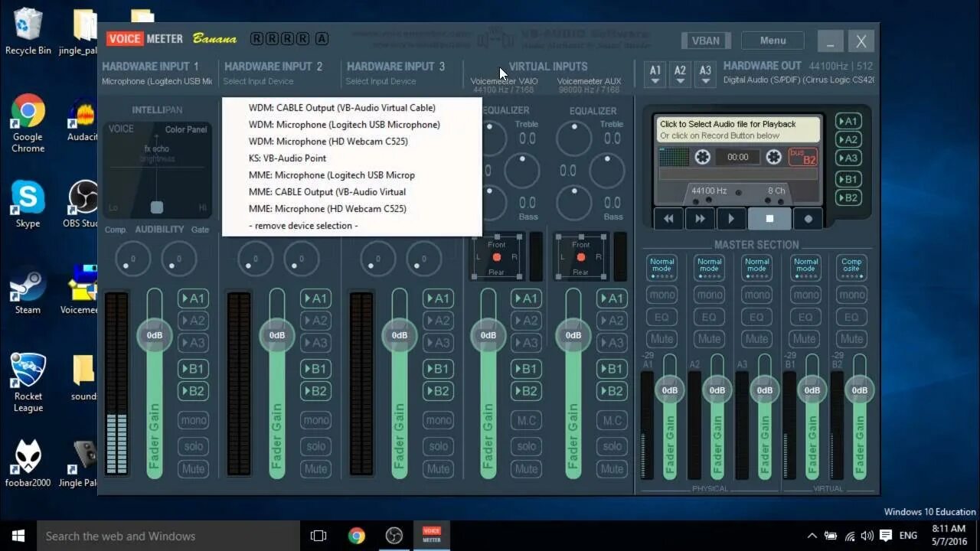Screen dimensions: 980x551
Task: Toggle the cassette player's B1 output button
Action: click(x=848, y=179)
